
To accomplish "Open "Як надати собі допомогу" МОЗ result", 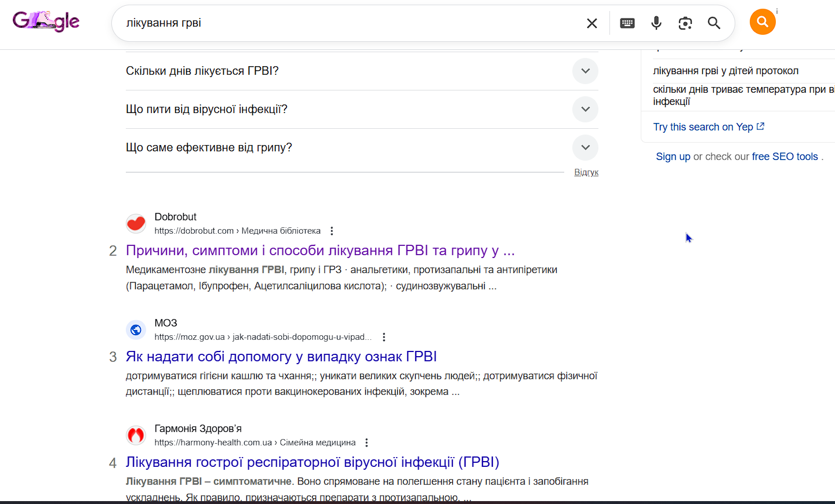I will [x=281, y=357].
